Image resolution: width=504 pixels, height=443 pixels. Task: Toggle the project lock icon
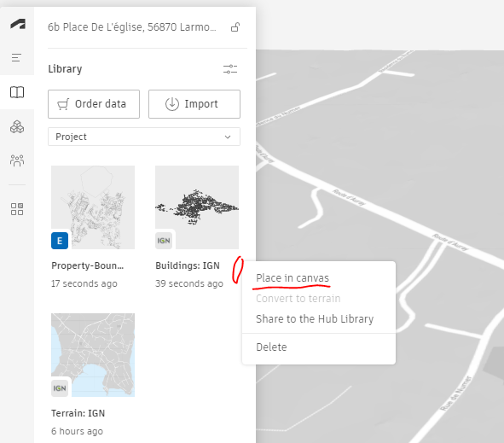pos(235,27)
